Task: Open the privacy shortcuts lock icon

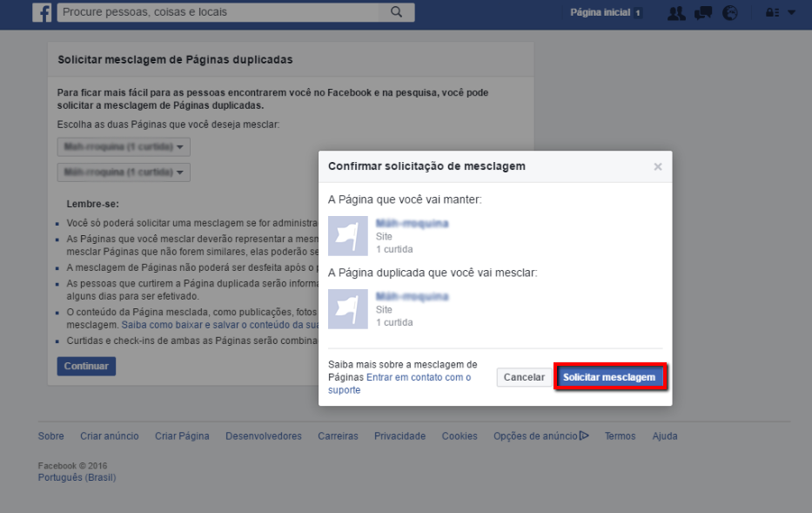Action: tap(772, 12)
